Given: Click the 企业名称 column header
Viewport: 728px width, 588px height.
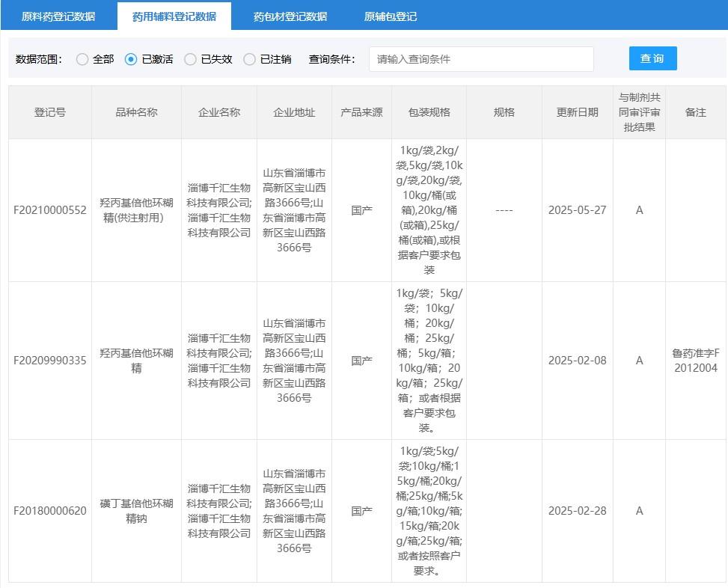Looking at the screenshot, I should (219, 112).
